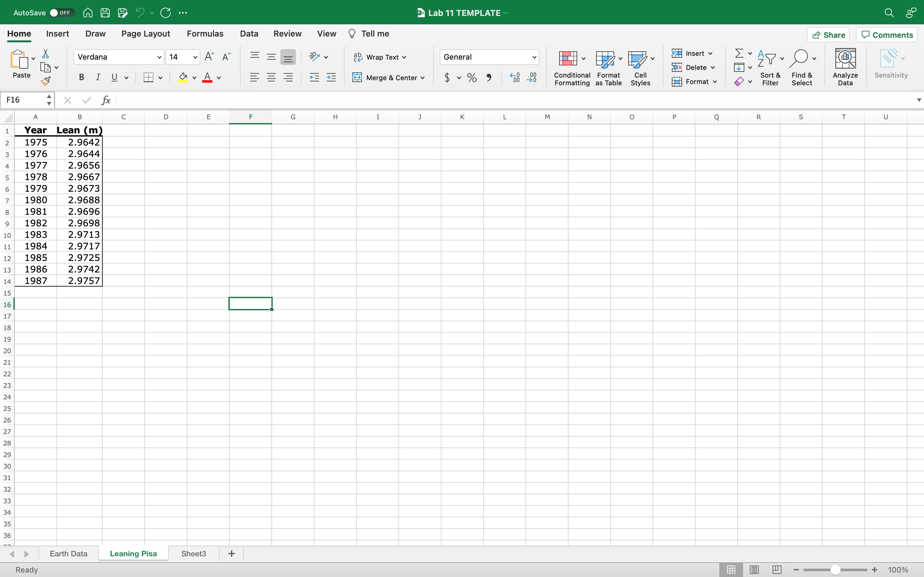The width and height of the screenshot is (924, 577).
Task: Click the Percent Style icon
Action: (x=472, y=78)
